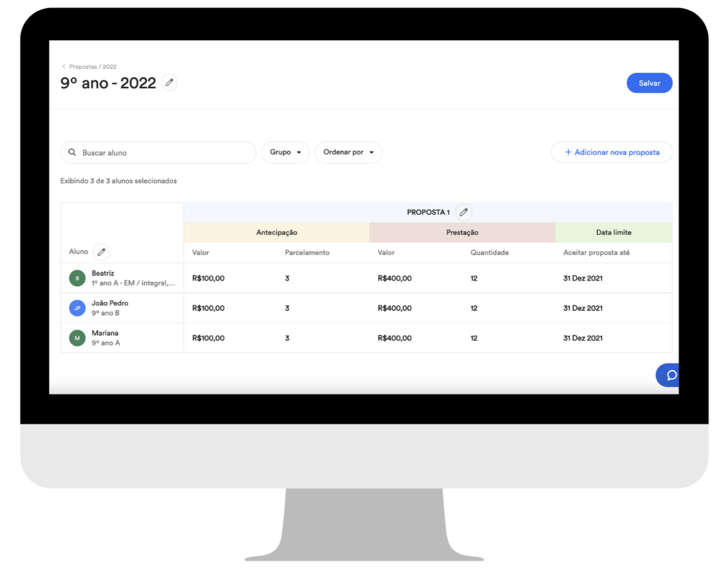Expand the Ordenar por dropdown
This screenshot has height=576, width=728.
(349, 152)
